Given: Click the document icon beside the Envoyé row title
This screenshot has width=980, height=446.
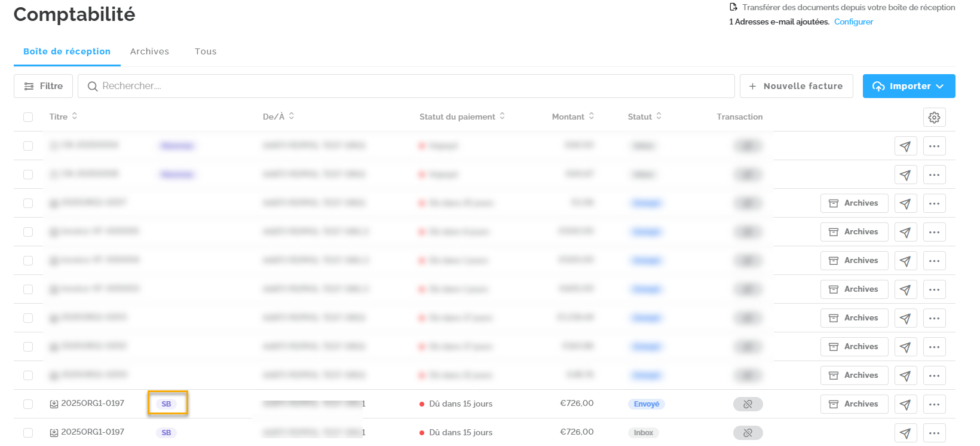Looking at the screenshot, I should (54, 404).
